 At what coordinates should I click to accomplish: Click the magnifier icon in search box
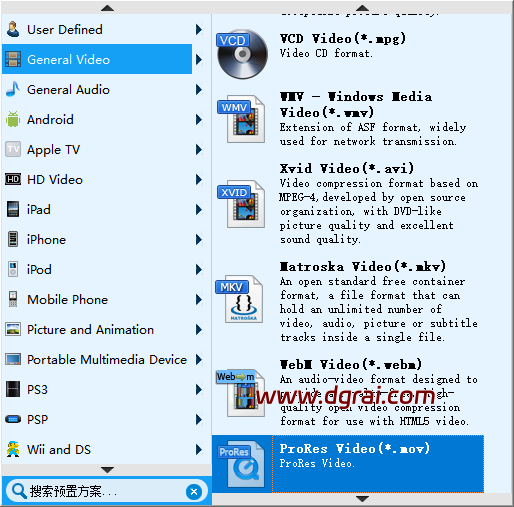pos(19,491)
